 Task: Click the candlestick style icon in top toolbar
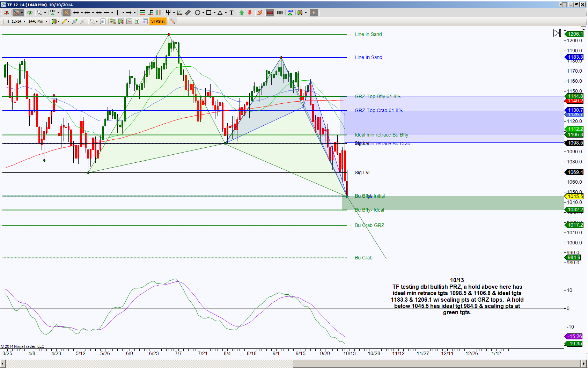300,13
